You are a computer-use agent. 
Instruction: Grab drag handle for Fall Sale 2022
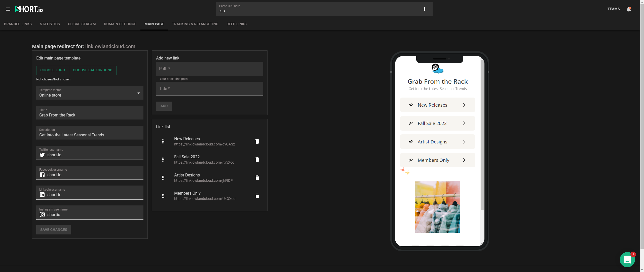point(163,160)
